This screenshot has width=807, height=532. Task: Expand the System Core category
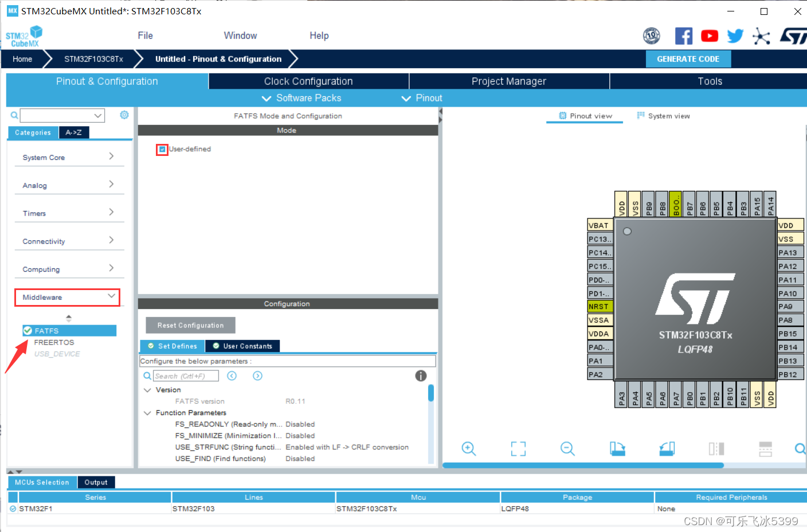pyautogui.click(x=111, y=156)
